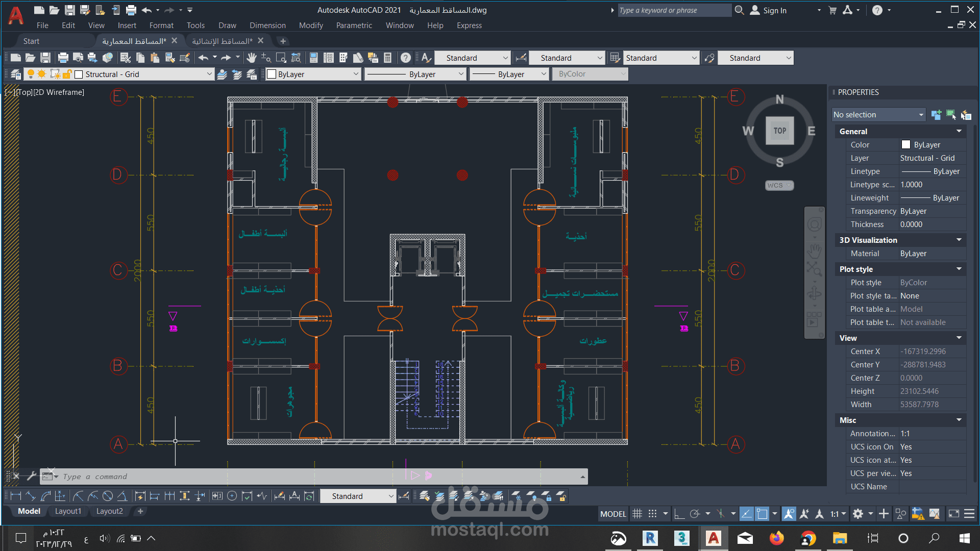Add a new layout with plus button
This screenshot has height=551, width=980.
pos(140,511)
